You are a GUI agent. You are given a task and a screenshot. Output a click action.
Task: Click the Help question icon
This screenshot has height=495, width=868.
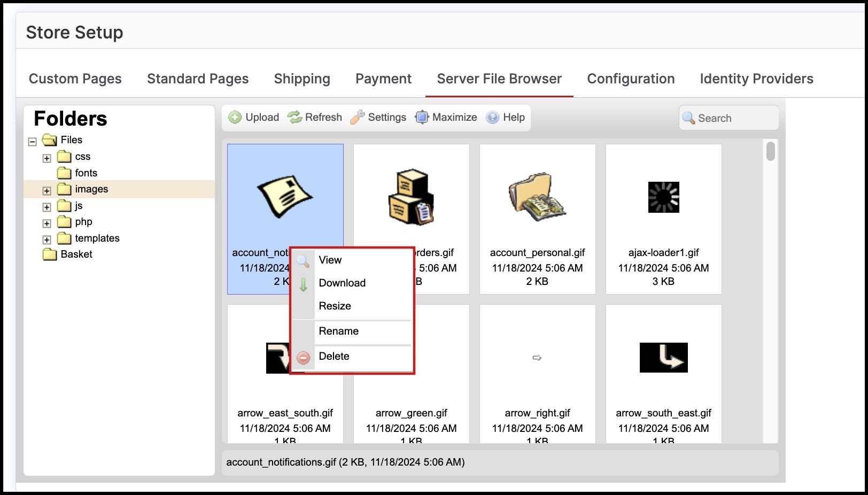point(492,117)
